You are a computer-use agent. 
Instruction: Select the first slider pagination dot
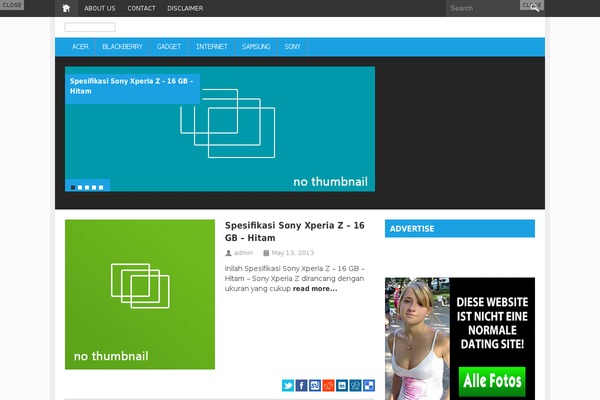[73, 187]
